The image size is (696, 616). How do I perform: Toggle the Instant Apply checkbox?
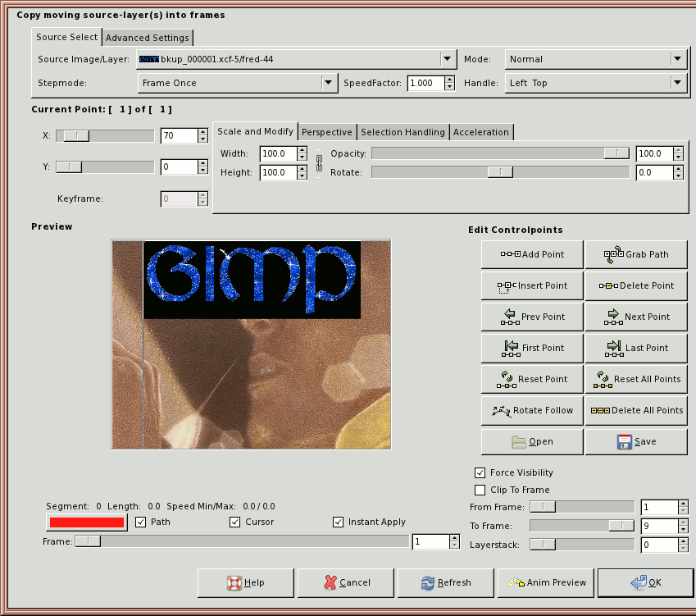[x=339, y=522]
